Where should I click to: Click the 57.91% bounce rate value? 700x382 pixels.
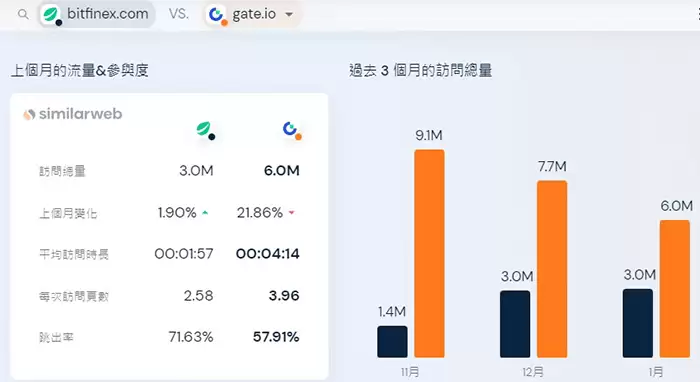click(276, 336)
